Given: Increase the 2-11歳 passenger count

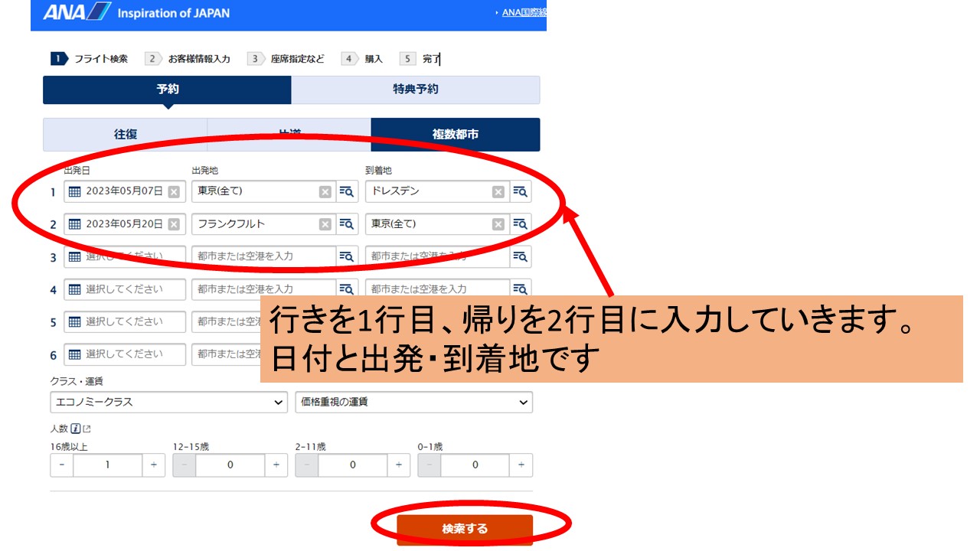Looking at the screenshot, I should pyautogui.click(x=399, y=465).
